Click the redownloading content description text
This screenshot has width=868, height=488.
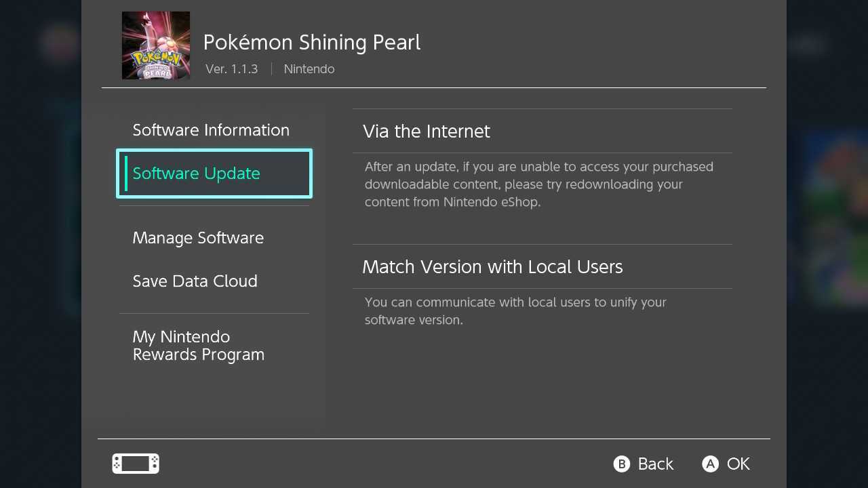(x=539, y=184)
